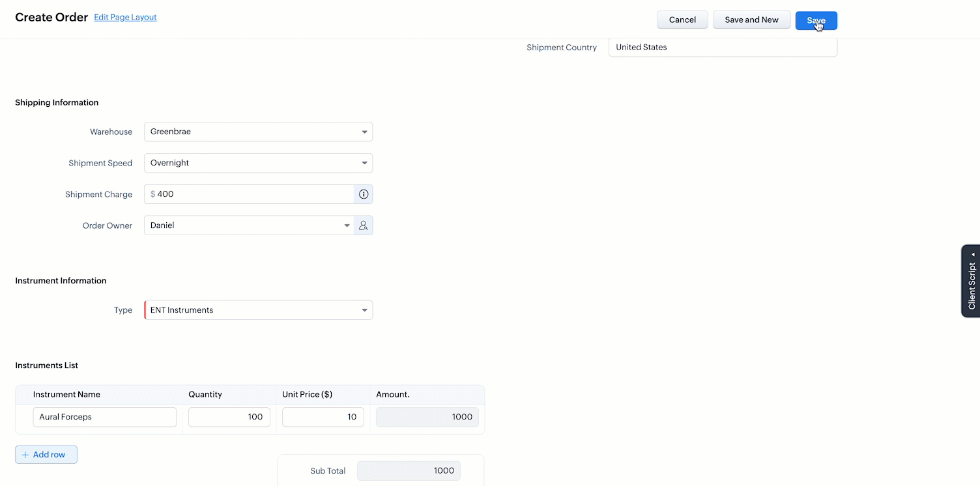This screenshot has width=980, height=486.
Task: Click the Sub Total field
Action: [409, 471]
